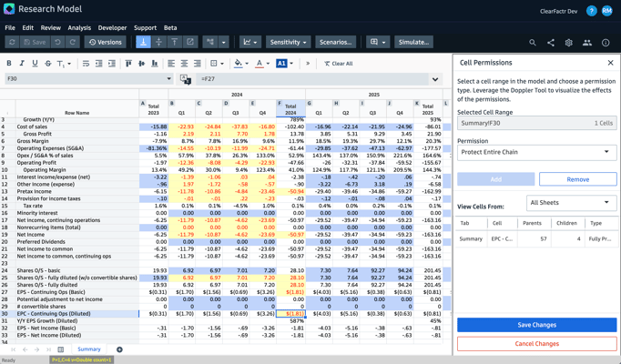Viewport: 621px width, 364px height.
Task: Open the comment dropdown in toolbar
Action: pos(378,42)
